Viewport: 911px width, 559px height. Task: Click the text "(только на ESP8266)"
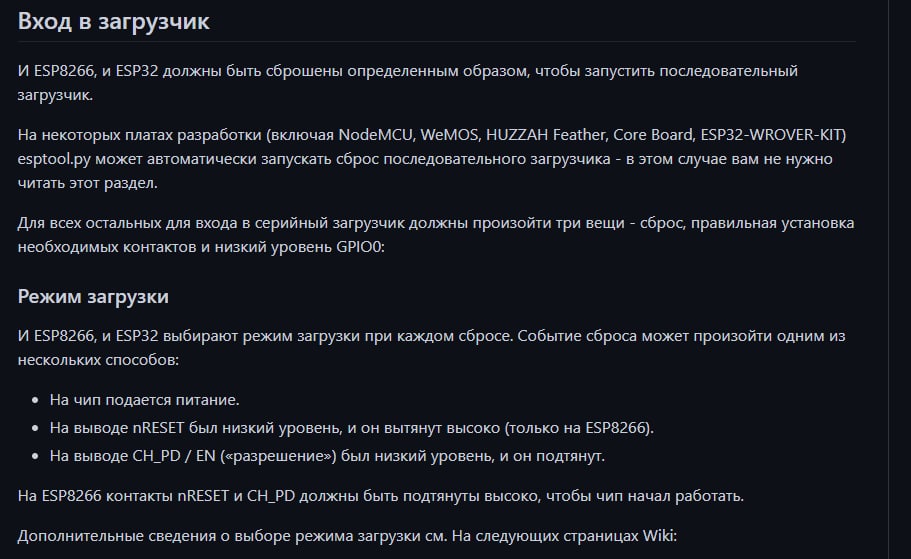click(579, 428)
